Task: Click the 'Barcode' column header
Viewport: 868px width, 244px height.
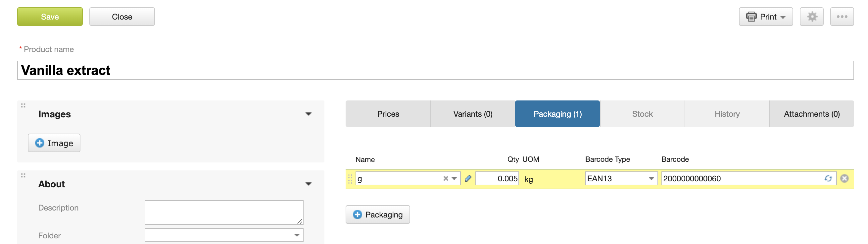Action: coord(675,159)
